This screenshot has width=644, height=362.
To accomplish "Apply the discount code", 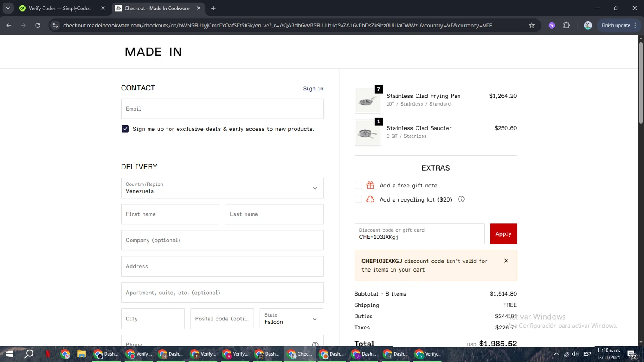I will [x=504, y=234].
